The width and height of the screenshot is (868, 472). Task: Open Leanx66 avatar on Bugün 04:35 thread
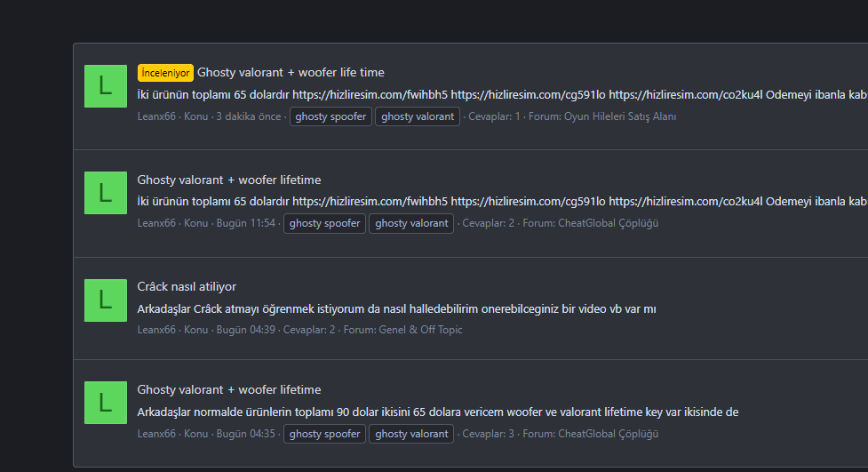pos(105,403)
